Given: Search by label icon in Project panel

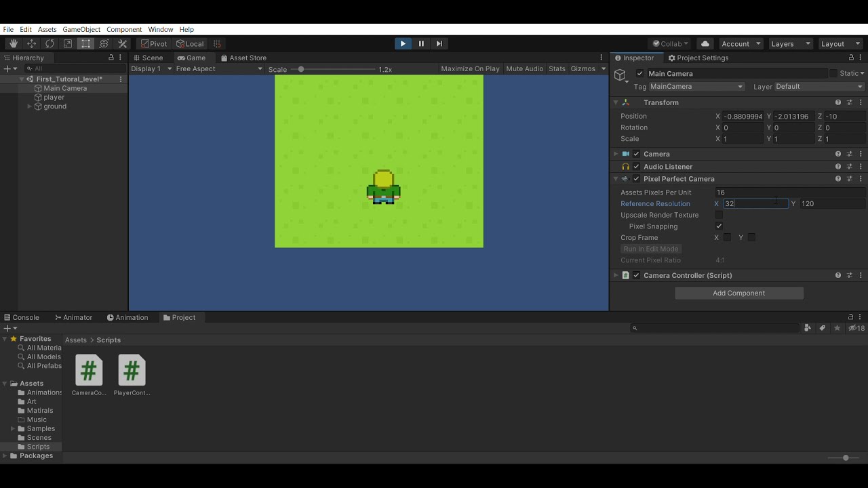Looking at the screenshot, I should point(822,328).
